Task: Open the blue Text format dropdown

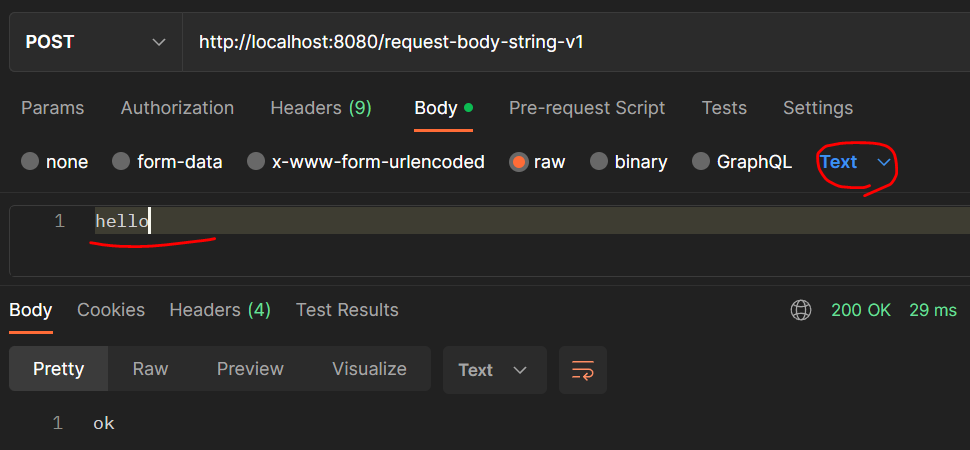Action: (x=856, y=162)
